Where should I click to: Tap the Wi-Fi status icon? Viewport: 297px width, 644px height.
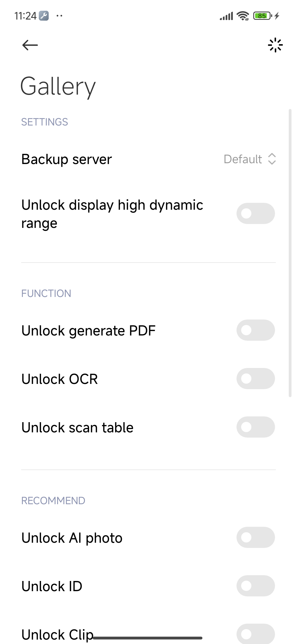[x=243, y=16]
